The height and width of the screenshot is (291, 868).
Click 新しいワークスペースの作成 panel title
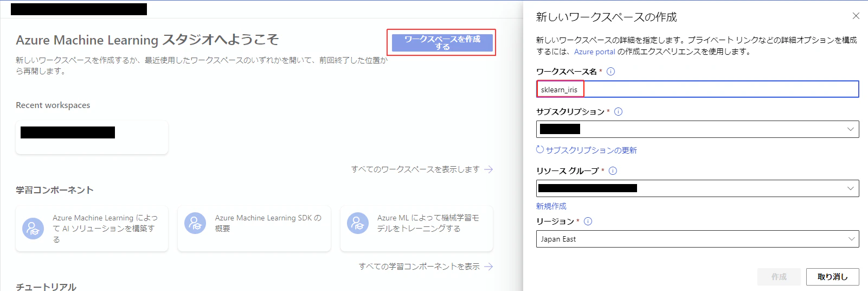[607, 17]
